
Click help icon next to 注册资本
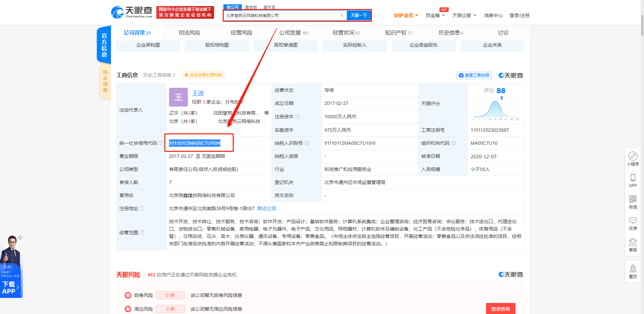pos(298,117)
